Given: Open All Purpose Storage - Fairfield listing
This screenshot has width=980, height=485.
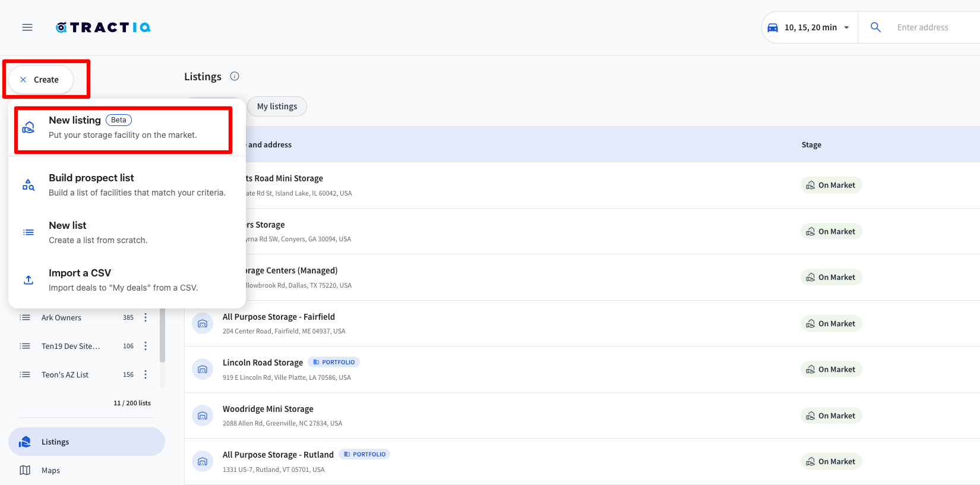Looking at the screenshot, I should (279, 317).
